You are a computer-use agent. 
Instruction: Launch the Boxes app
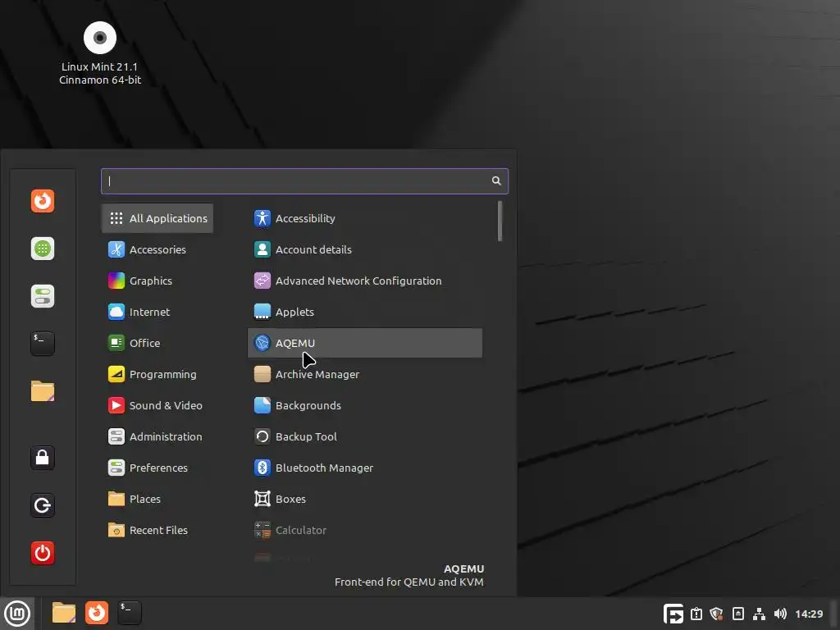click(365, 499)
